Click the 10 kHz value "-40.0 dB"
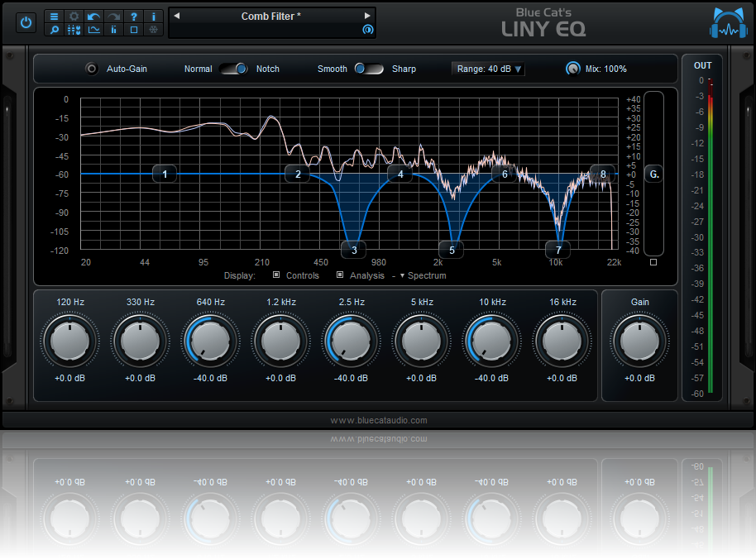Viewport: 756px width, 559px height. click(491, 378)
